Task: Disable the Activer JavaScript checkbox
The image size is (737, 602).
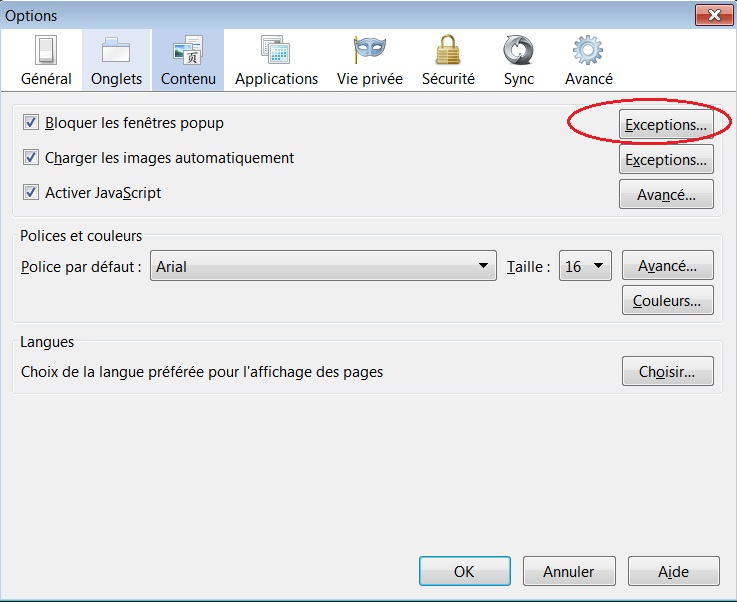Action: click(x=30, y=193)
